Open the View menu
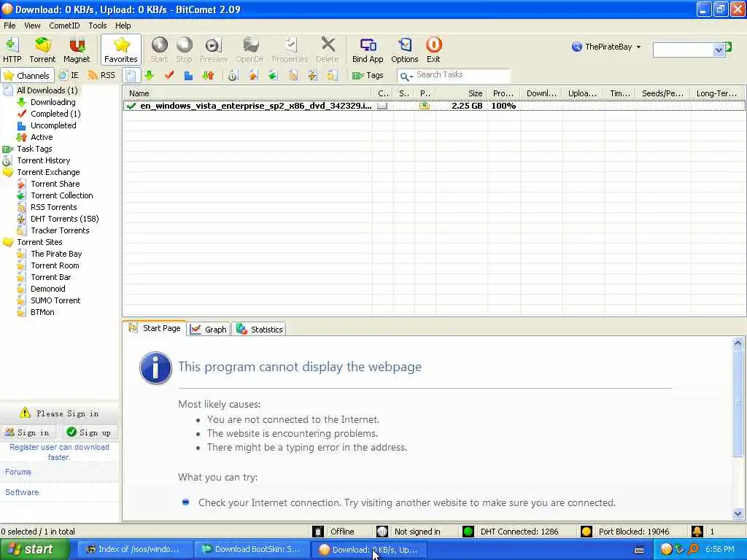Viewport: 747px width, 560px height. (32, 26)
